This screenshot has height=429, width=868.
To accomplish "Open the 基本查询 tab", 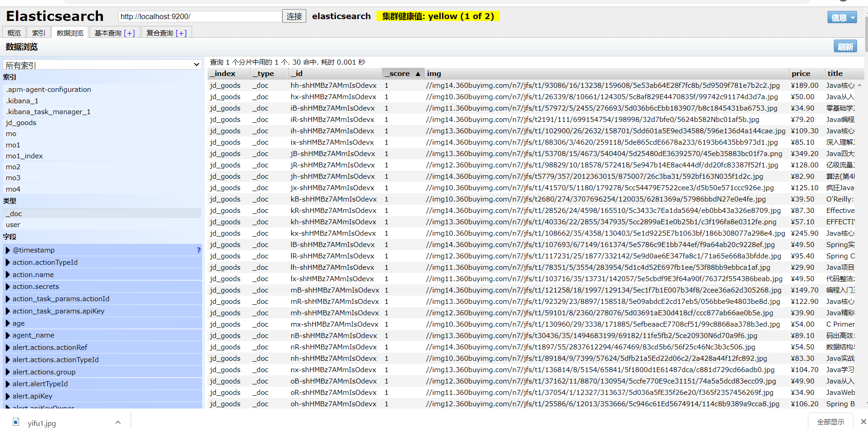I will tap(115, 33).
